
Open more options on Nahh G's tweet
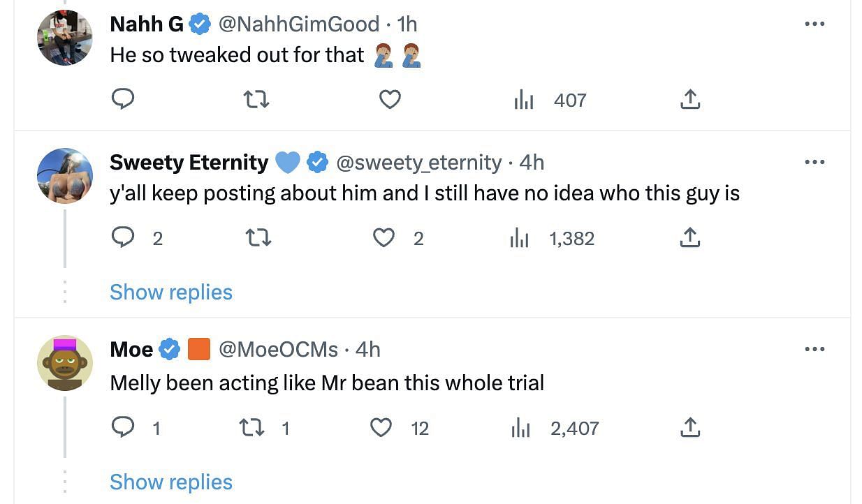point(814,24)
